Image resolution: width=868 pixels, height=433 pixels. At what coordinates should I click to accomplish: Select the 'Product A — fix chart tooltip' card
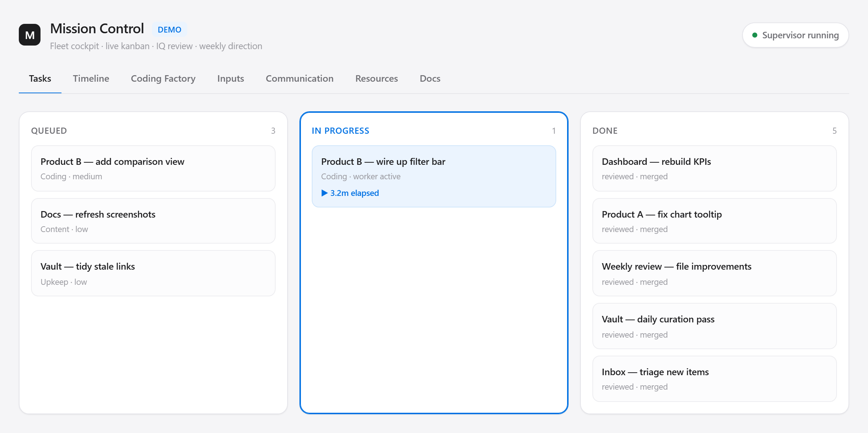tap(714, 221)
